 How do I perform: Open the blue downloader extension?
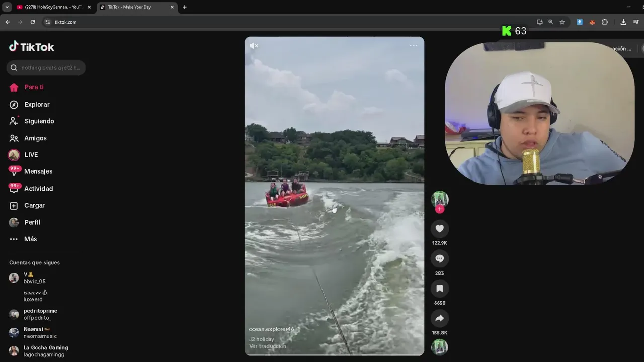580,22
